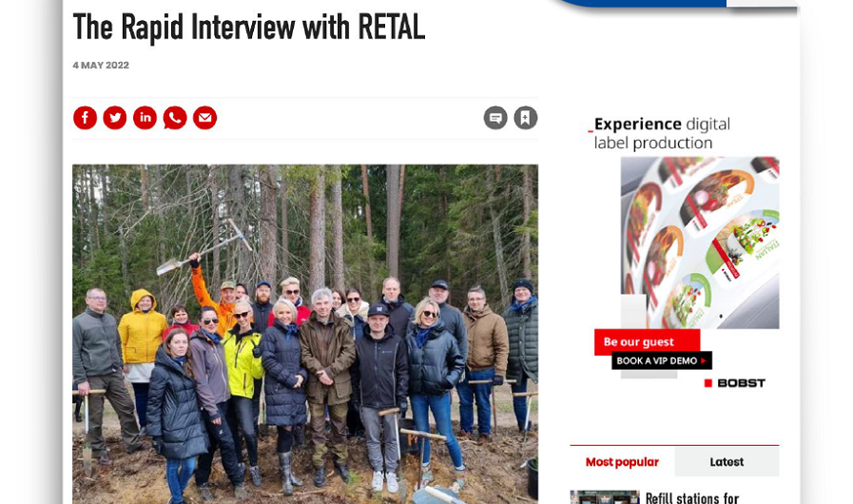Bookmark this article with the save icon
Image resolution: width=853 pixels, height=504 pixels.
point(526,118)
